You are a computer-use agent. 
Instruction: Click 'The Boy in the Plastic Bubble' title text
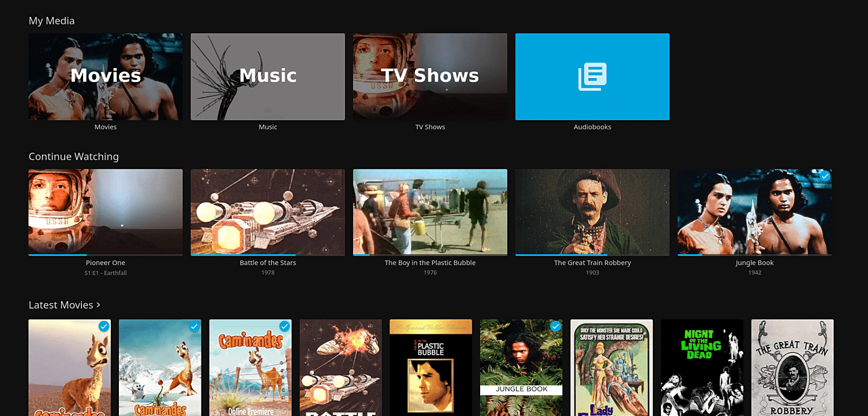pos(430,263)
